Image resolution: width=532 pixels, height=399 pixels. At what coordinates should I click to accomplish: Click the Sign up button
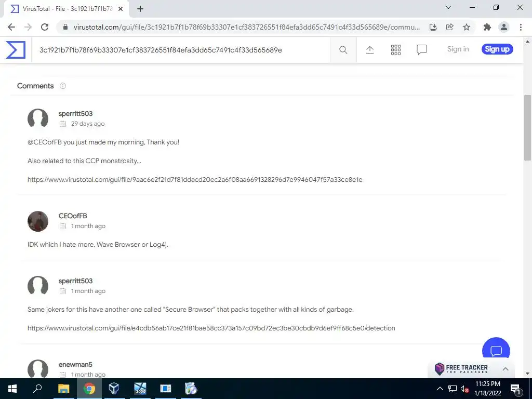click(x=497, y=49)
